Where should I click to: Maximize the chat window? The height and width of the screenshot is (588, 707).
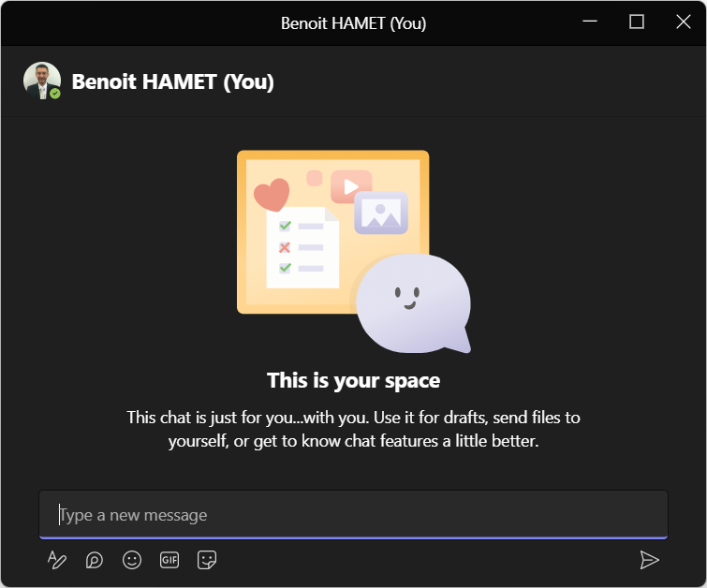pos(637,22)
